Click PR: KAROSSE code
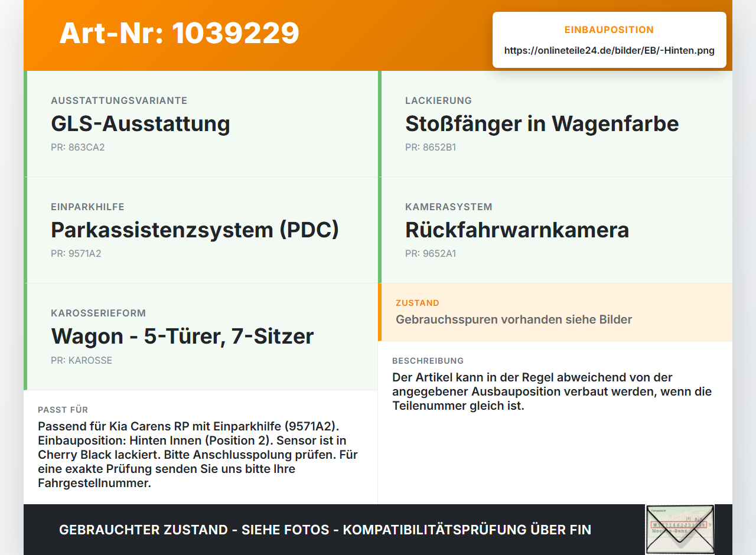The height and width of the screenshot is (555, 756). tap(82, 360)
